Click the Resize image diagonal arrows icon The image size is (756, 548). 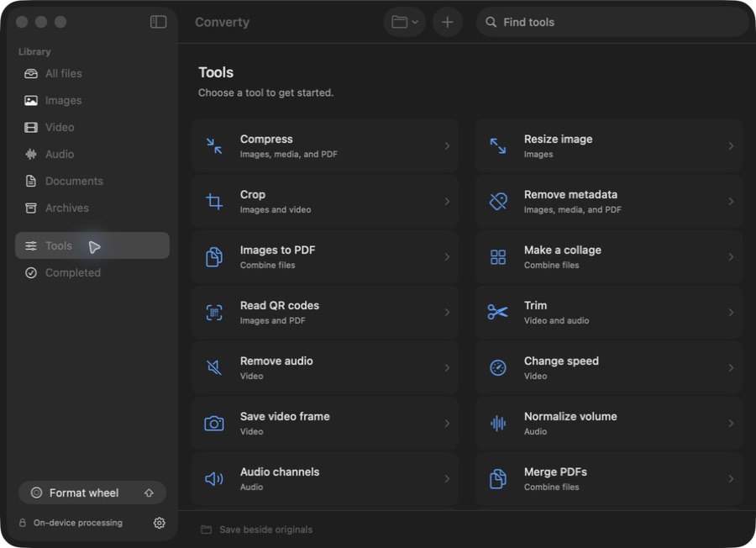click(498, 146)
